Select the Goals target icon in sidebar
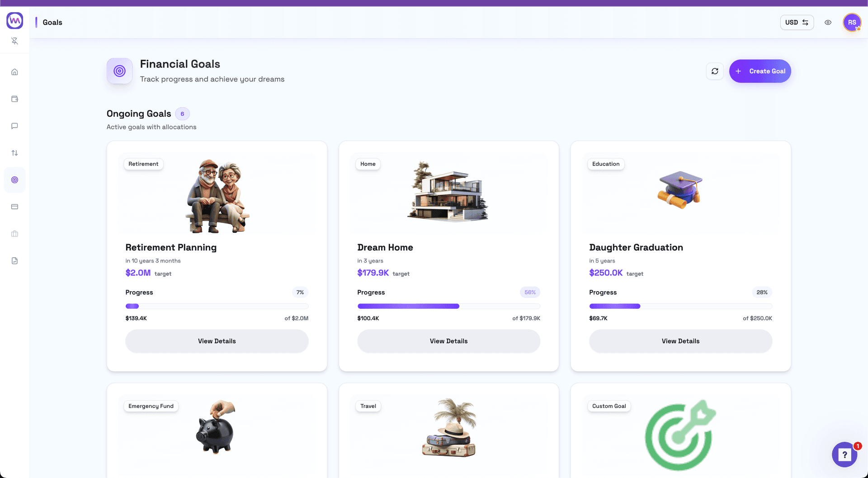Screen dimensions: 868x478 tap(14, 180)
